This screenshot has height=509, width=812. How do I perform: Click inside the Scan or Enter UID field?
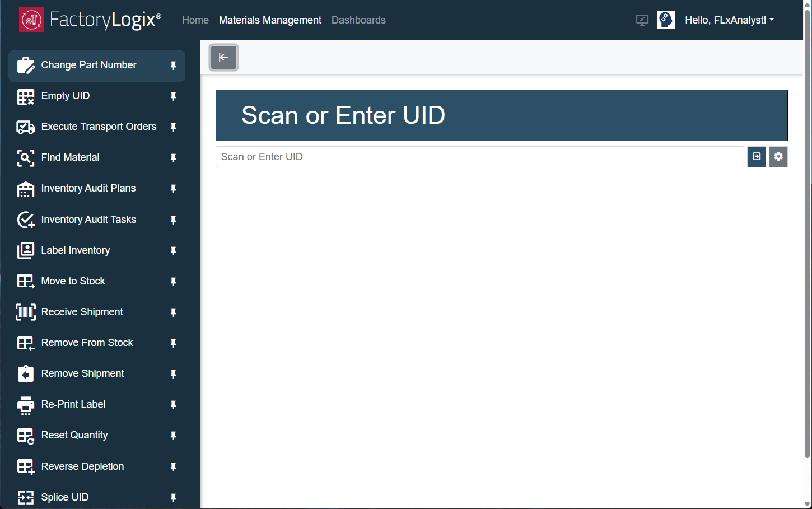point(480,157)
